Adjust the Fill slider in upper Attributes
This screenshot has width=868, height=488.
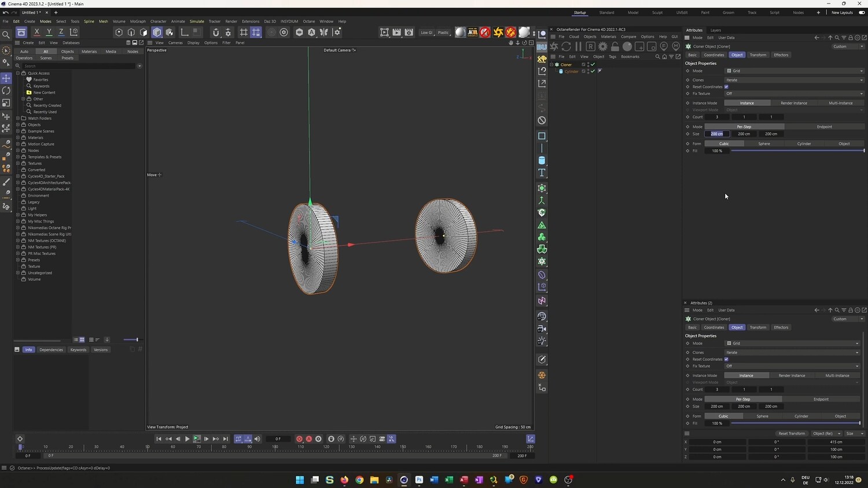(797, 151)
